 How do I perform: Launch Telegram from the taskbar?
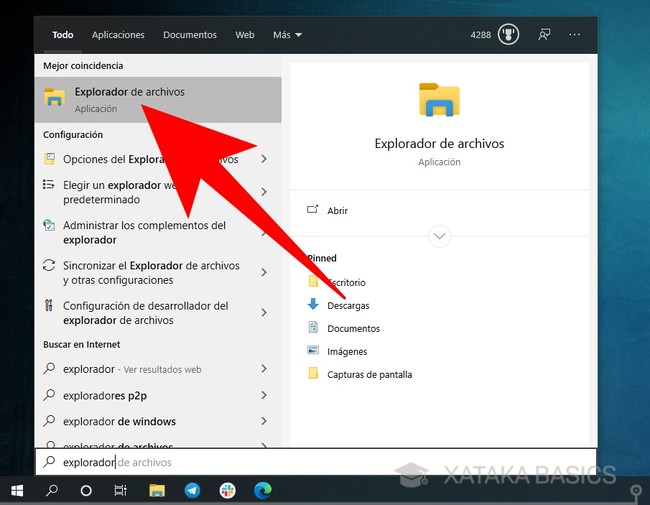192,491
